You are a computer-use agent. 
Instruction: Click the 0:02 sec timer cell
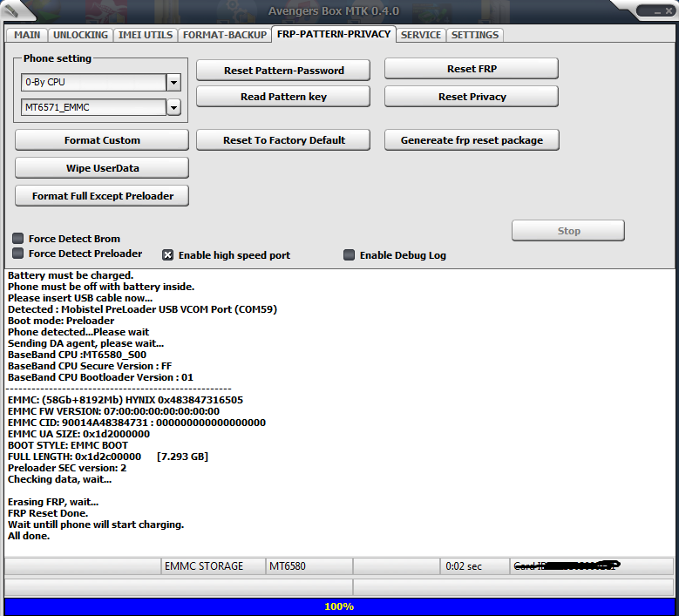click(475, 566)
